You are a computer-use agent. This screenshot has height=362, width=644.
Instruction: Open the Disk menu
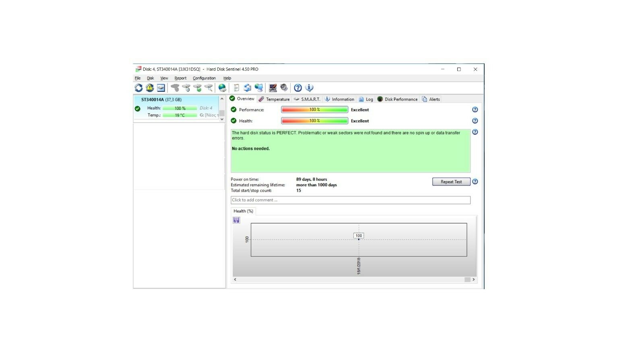[151, 78]
